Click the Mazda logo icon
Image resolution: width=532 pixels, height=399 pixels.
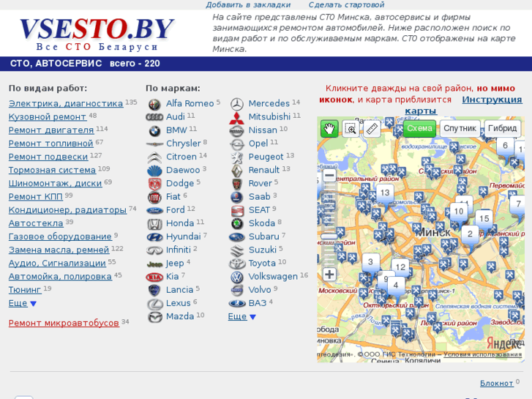154,317
